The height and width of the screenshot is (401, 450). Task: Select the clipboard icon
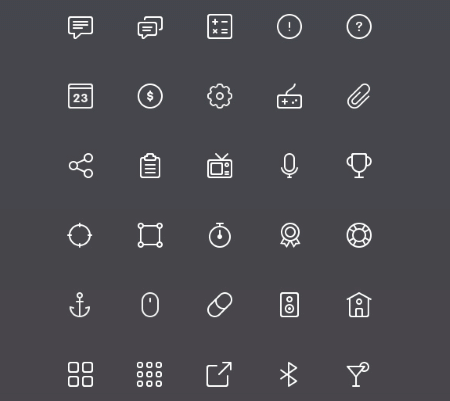point(150,166)
